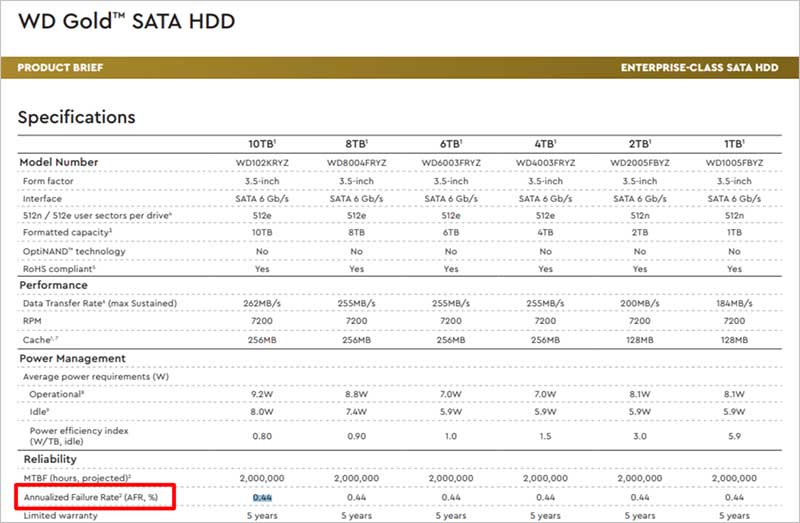Click the MTBF (hours, projected) label
The height and width of the screenshot is (523, 800).
point(78,478)
